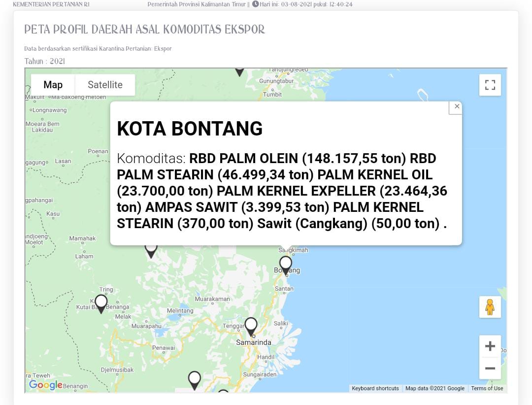Click the marker west of Gunungtabur
Screen dimensions: 532x405
click(239, 72)
